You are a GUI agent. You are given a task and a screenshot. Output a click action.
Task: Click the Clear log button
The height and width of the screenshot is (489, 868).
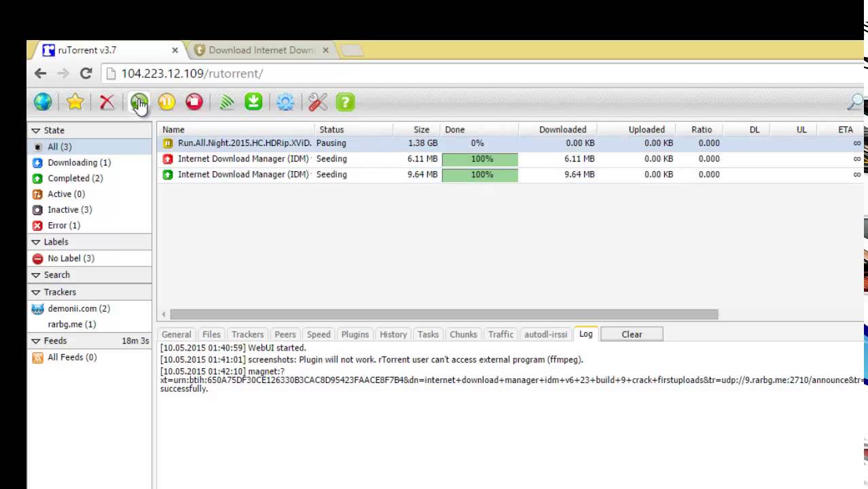pos(632,334)
